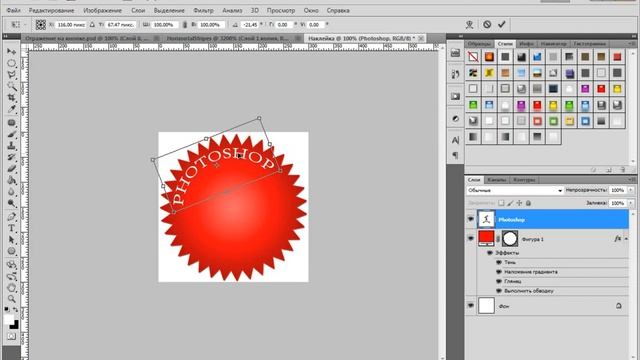The image size is (640, 360).
Task: Click the Фон layer thumbnail
Action: [486, 306]
